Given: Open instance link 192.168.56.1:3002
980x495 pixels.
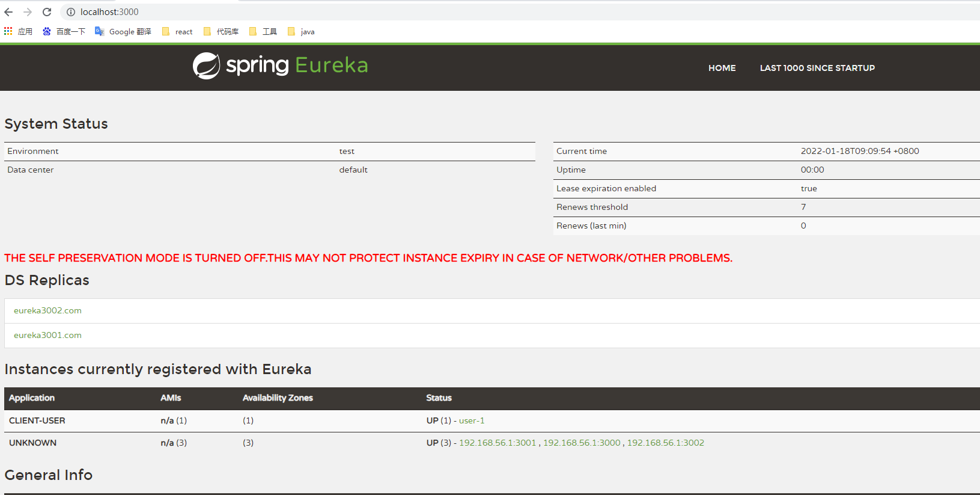Looking at the screenshot, I should [666, 443].
